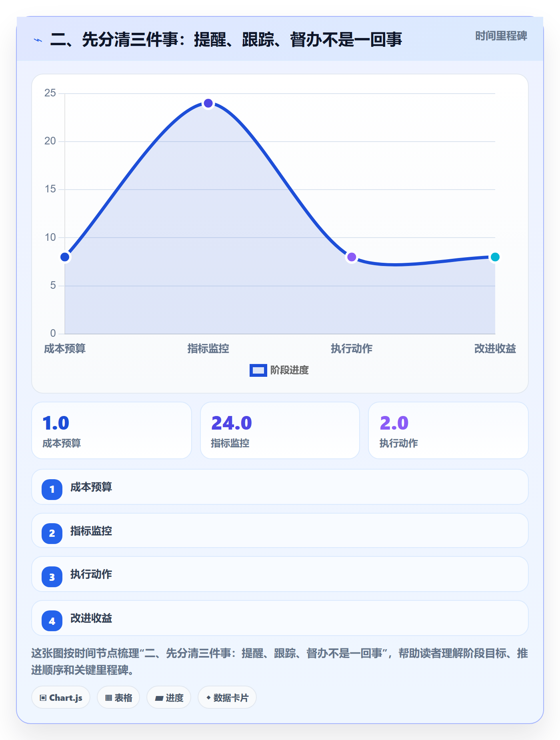Click the 成本预算 x-axis label

(x=65, y=349)
